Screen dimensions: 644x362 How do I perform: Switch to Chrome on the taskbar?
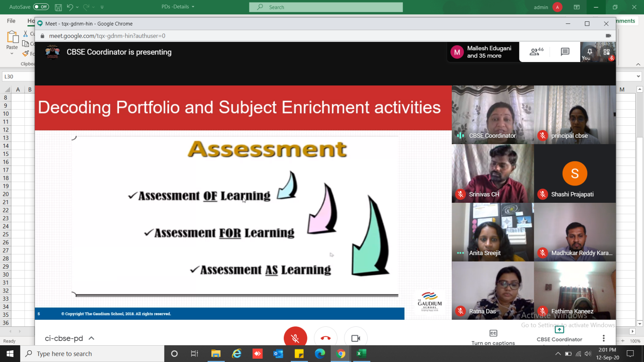pyautogui.click(x=340, y=354)
